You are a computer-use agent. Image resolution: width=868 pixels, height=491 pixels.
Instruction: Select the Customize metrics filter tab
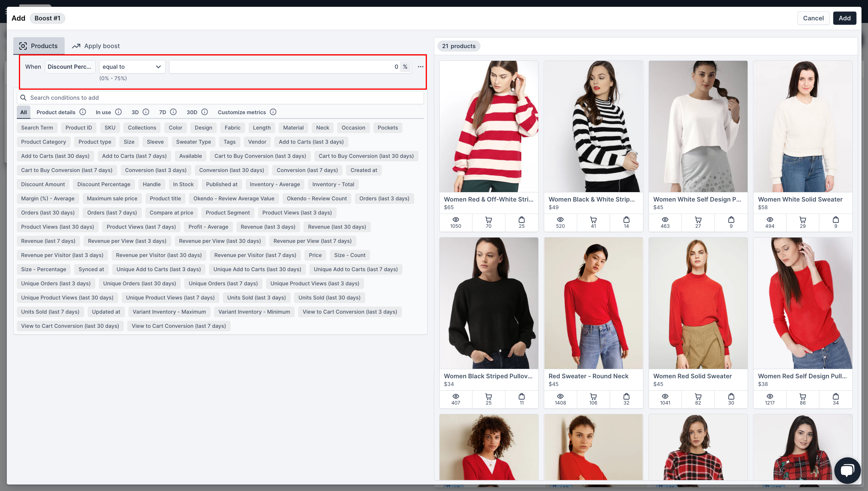point(242,112)
